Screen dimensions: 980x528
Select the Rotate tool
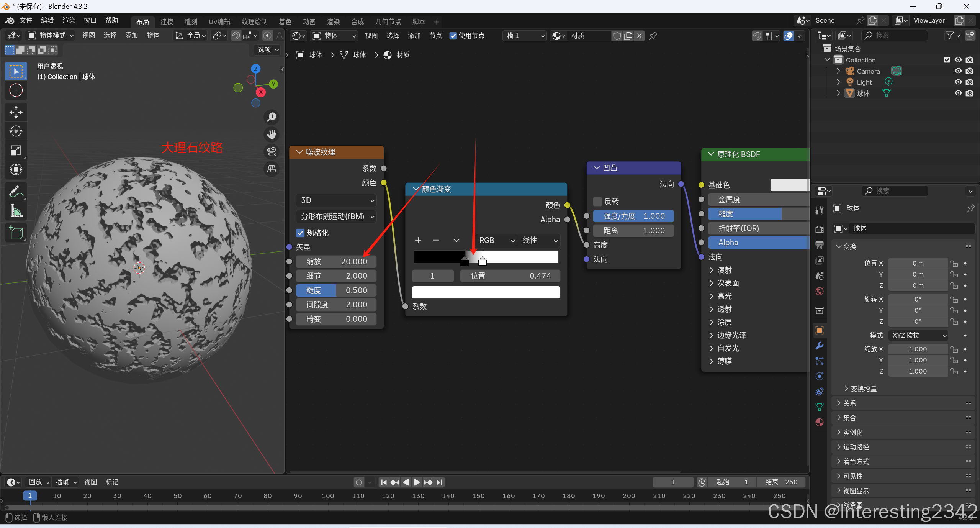pyautogui.click(x=16, y=131)
